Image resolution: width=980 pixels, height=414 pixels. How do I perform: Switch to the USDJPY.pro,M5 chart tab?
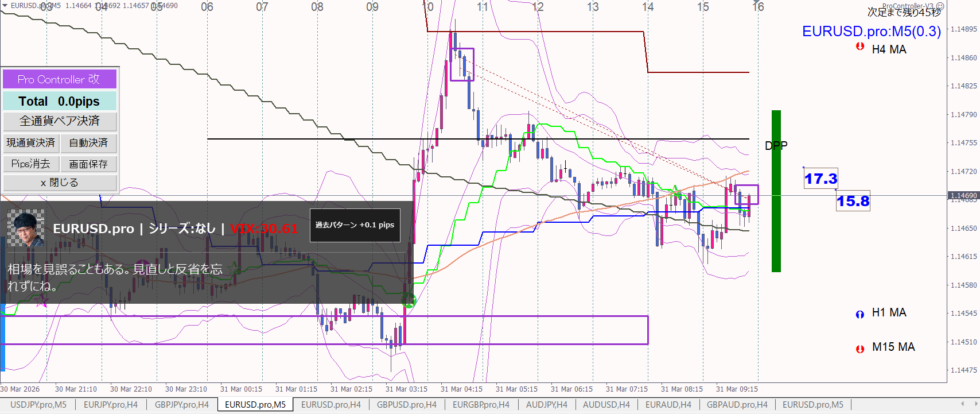click(x=38, y=405)
